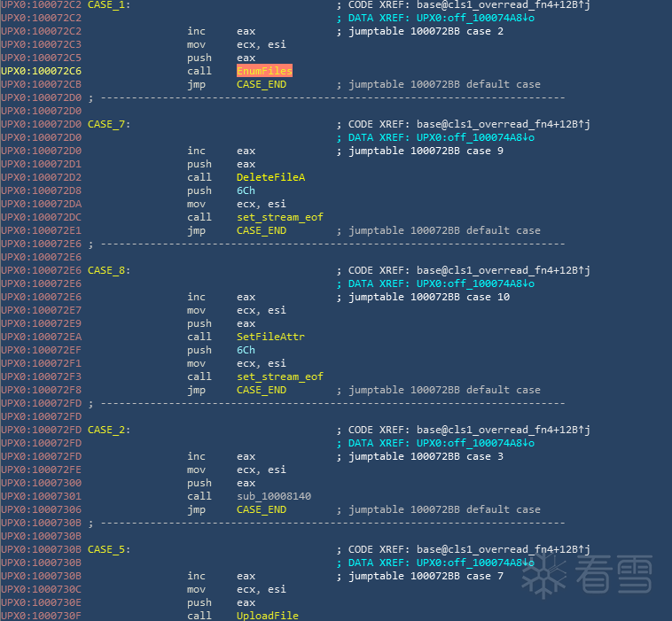Select 'mov ecx, esi' at address 1000730C
The image size is (672, 621).
coord(237,589)
